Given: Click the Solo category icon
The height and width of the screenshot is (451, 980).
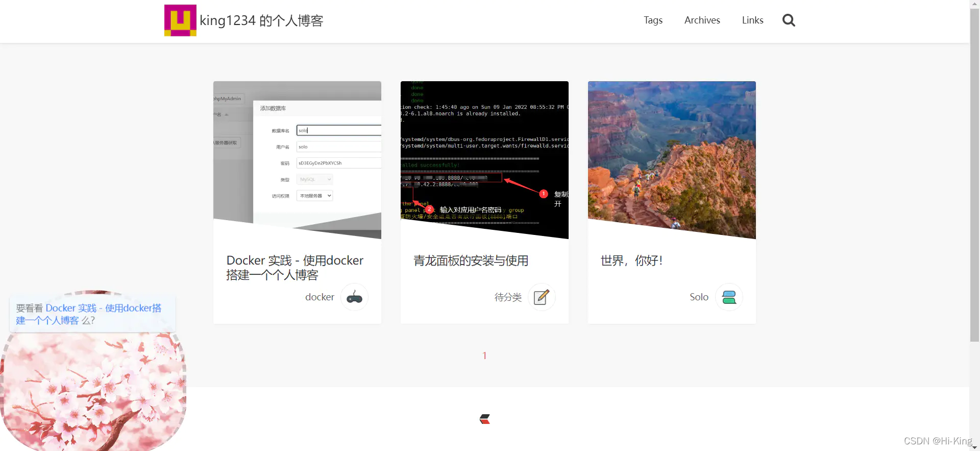Looking at the screenshot, I should [x=729, y=297].
